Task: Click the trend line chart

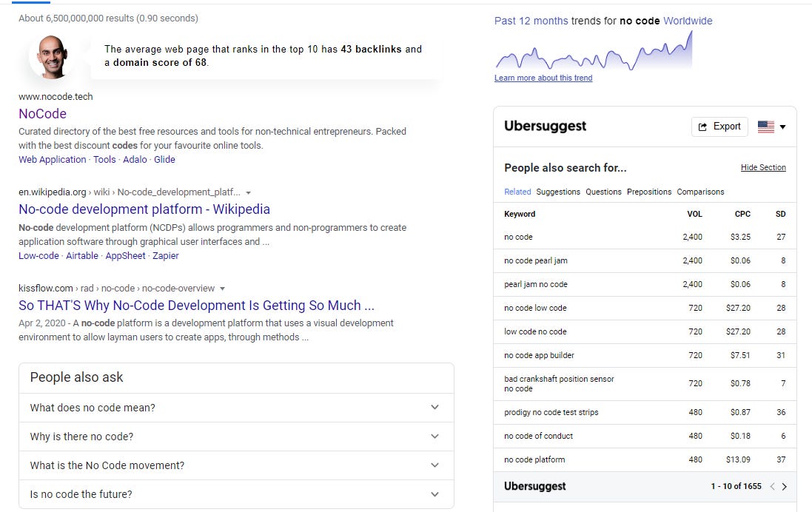Action: pos(594,51)
